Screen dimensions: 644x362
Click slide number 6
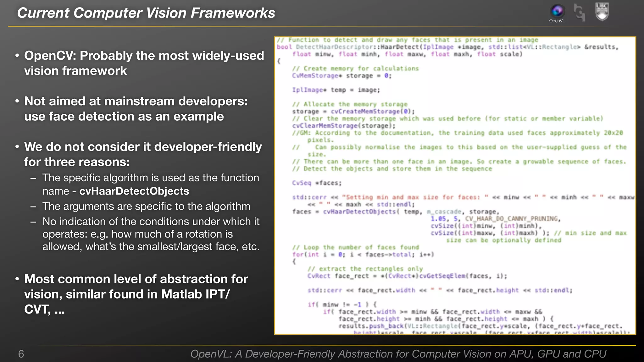21,354
